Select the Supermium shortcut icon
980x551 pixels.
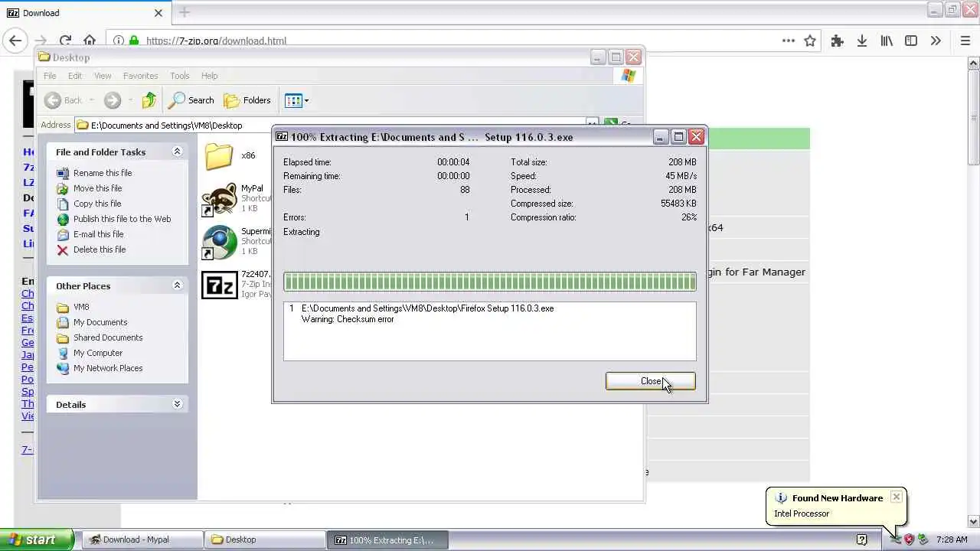(x=219, y=243)
